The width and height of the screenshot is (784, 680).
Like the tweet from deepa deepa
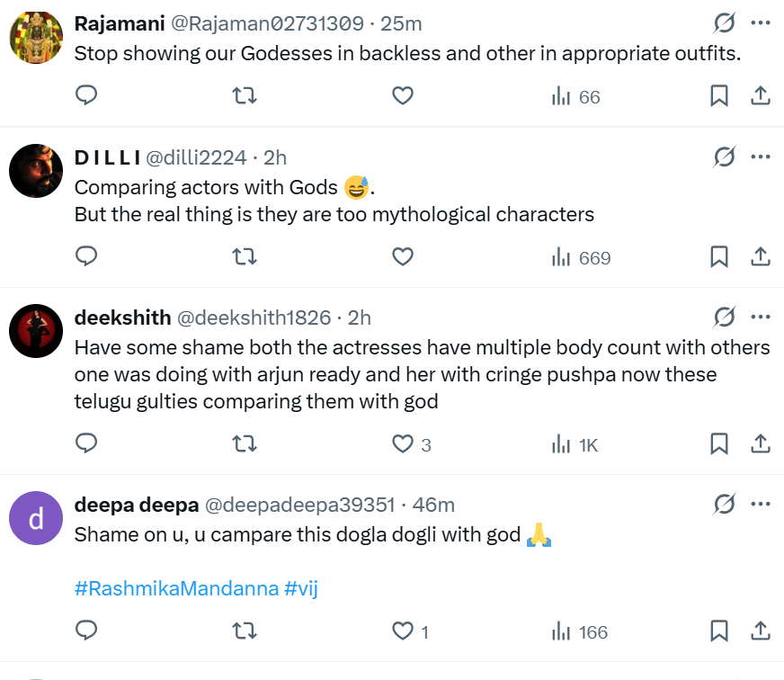point(403,631)
